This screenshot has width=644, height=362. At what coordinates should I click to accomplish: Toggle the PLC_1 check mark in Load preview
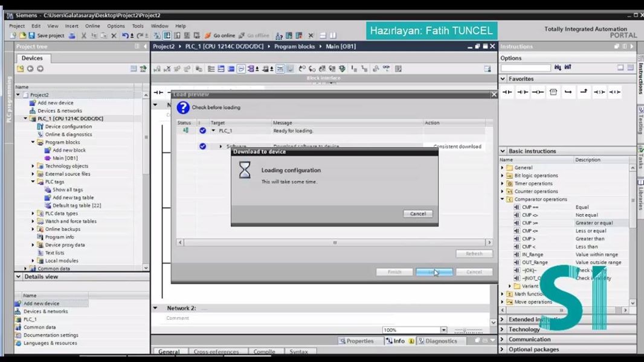[x=202, y=130]
